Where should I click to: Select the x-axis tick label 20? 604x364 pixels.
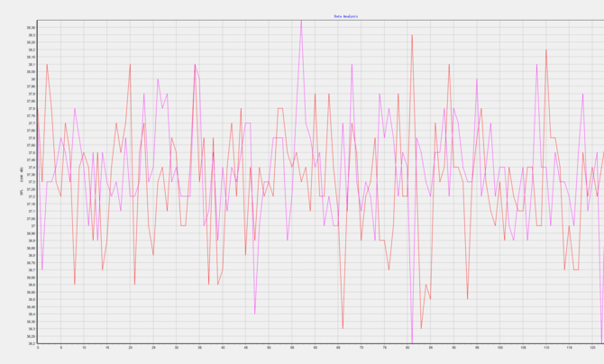point(130,349)
